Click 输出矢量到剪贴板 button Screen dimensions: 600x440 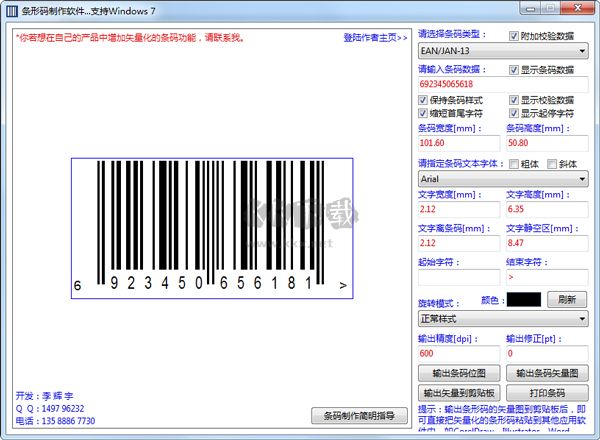(x=459, y=393)
